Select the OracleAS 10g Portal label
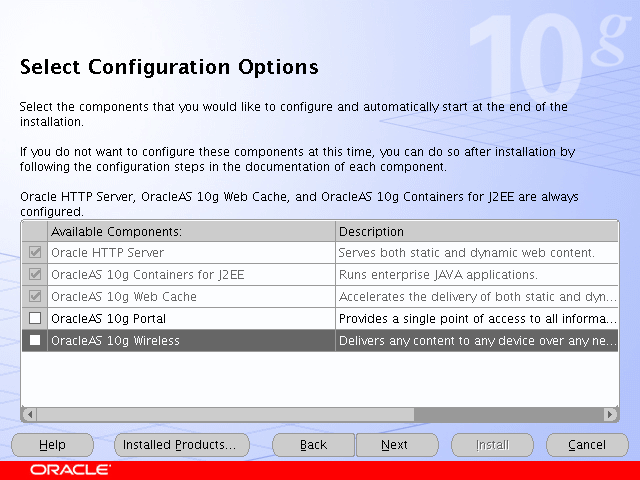This screenshot has width=640, height=480. click(x=108, y=319)
